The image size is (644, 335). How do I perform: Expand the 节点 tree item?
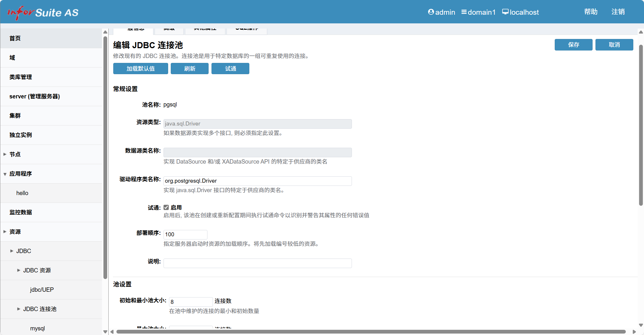click(5, 154)
